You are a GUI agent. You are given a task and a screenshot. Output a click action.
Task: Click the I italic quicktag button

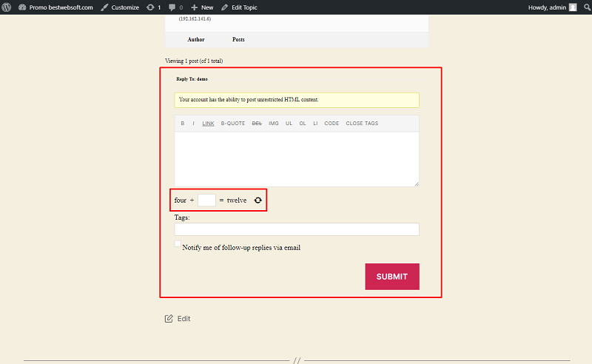(x=194, y=124)
